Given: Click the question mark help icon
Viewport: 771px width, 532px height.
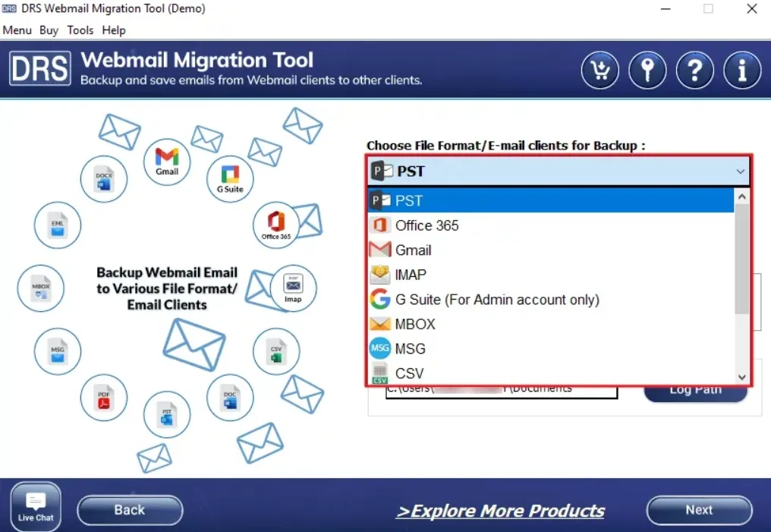Looking at the screenshot, I should pyautogui.click(x=694, y=71).
